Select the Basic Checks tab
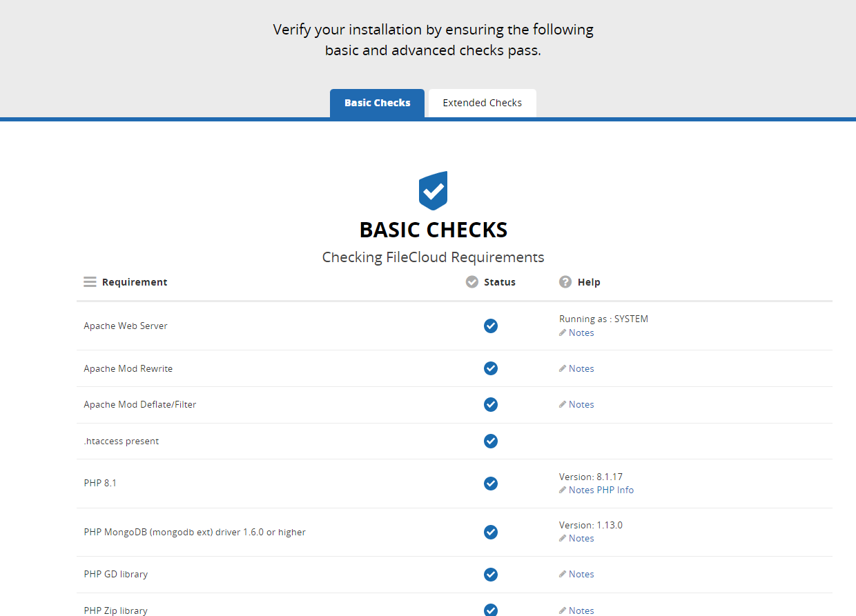The height and width of the screenshot is (616, 856). click(377, 103)
